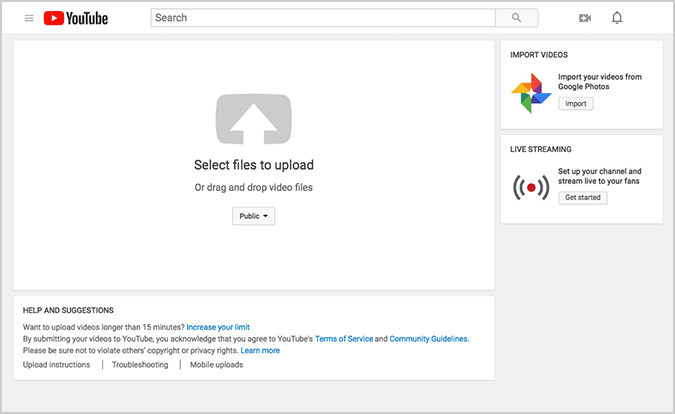This screenshot has height=414, width=675.
Task: Click the large upload arrow icon
Action: [254, 119]
